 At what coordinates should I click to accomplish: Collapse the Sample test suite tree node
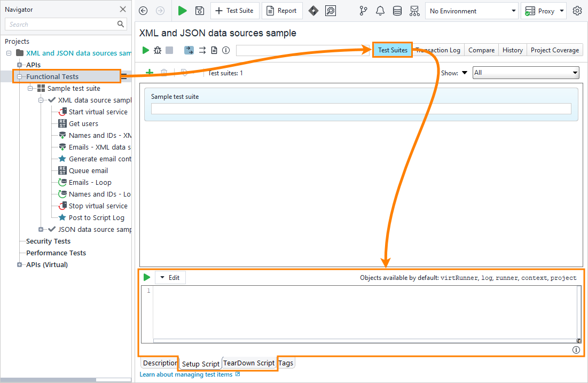click(30, 88)
